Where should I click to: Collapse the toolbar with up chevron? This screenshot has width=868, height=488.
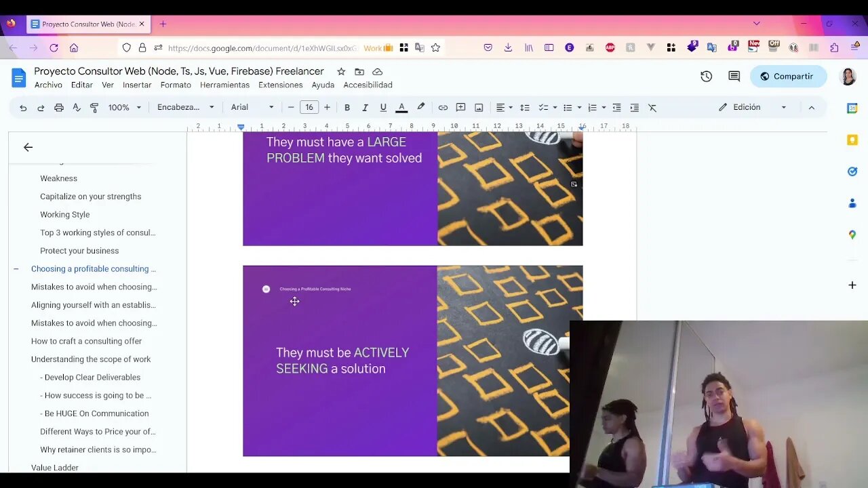point(811,108)
